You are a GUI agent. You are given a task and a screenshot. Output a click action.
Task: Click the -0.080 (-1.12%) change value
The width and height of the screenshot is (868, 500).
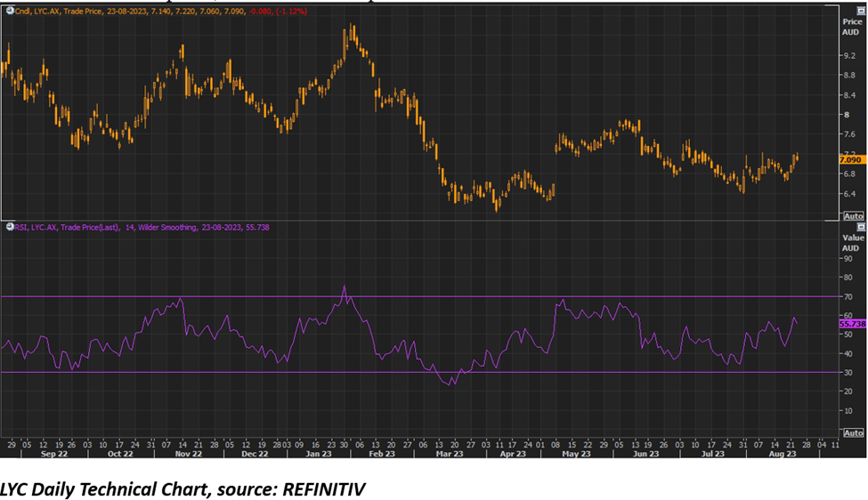coord(278,11)
